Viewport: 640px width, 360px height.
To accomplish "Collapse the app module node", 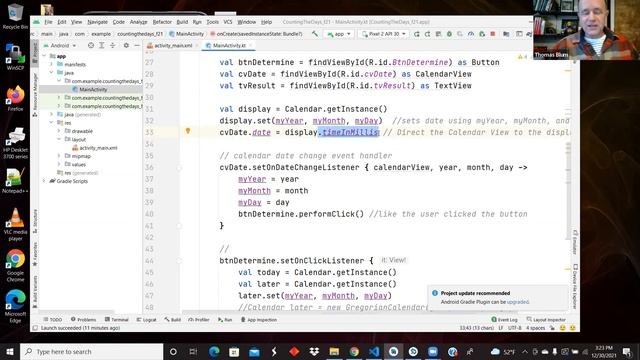I will 44,56.
